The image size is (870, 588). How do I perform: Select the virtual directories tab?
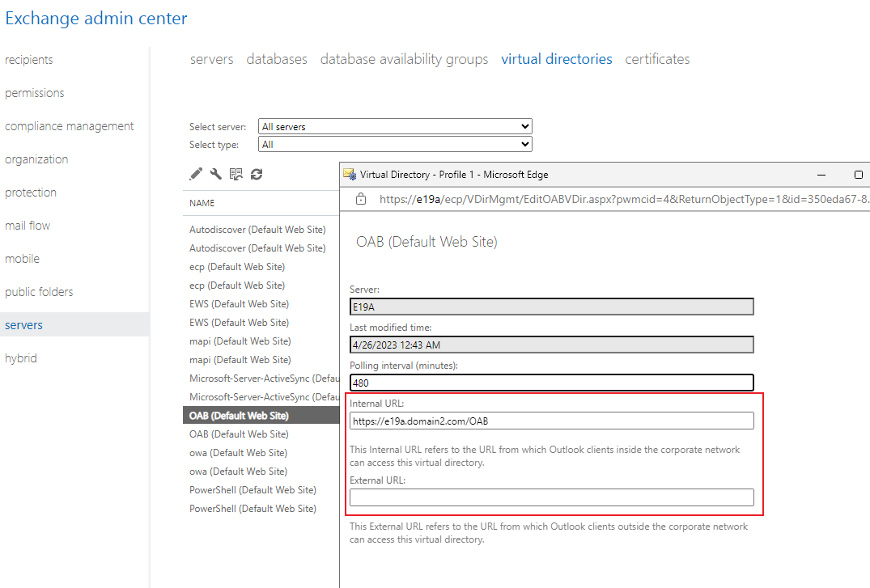[557, 59]
